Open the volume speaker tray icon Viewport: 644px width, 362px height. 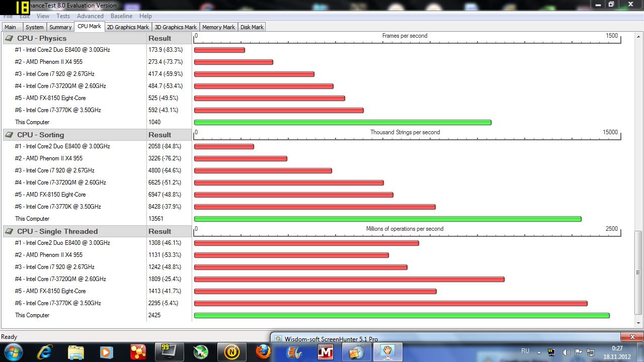pyautogui.click(x=566, y=352)
